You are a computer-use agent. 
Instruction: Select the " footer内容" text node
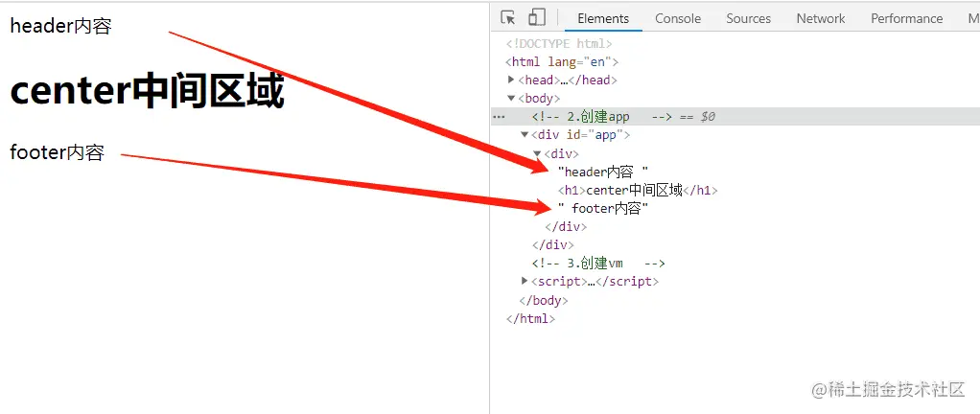coord(603,209)
